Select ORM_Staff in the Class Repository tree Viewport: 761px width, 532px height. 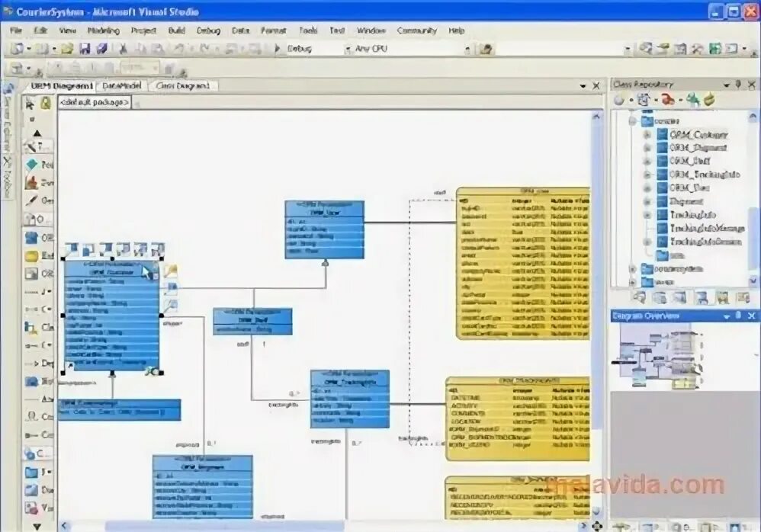click(689, 161)
